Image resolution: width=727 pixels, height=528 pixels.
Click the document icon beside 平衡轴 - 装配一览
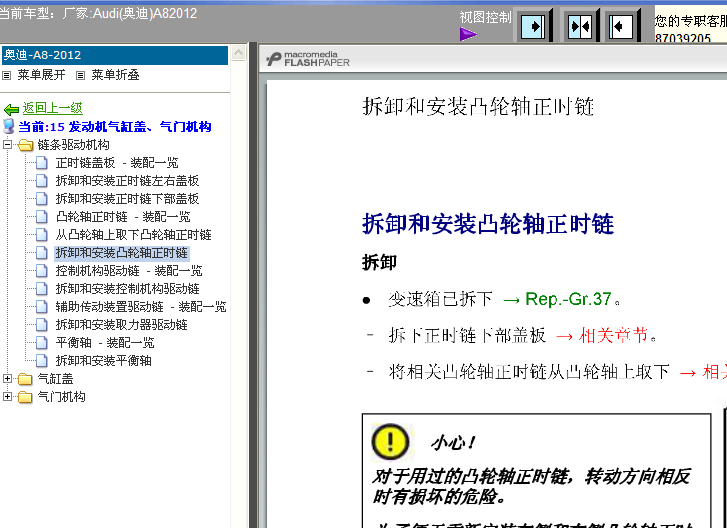coord(42,343)
